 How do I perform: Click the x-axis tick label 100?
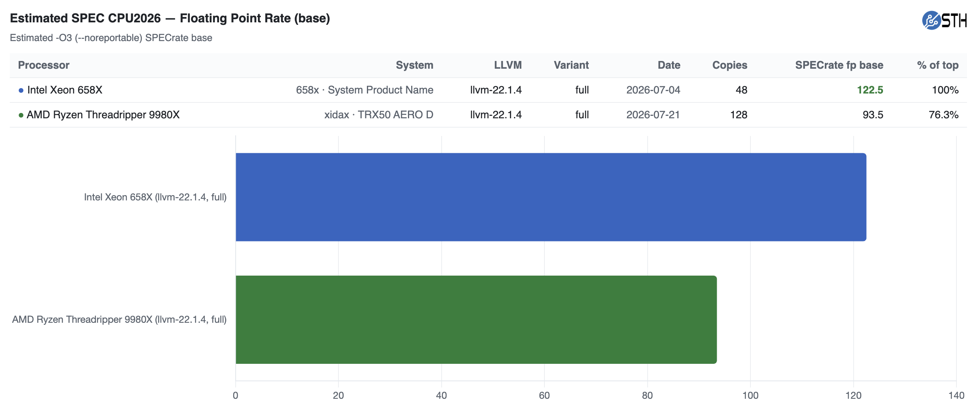[x=750, y=396]
